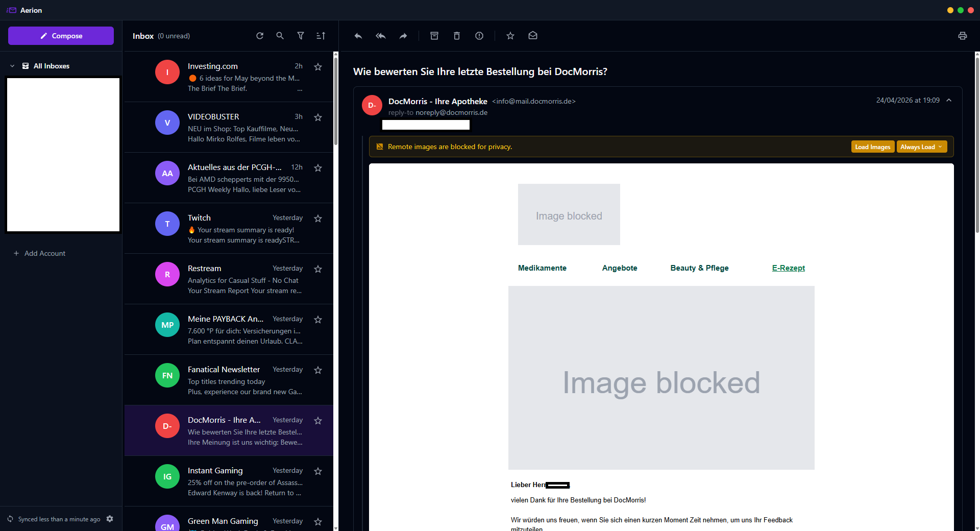Open the Aktuelles aus der PCGH email

point(229,178)
